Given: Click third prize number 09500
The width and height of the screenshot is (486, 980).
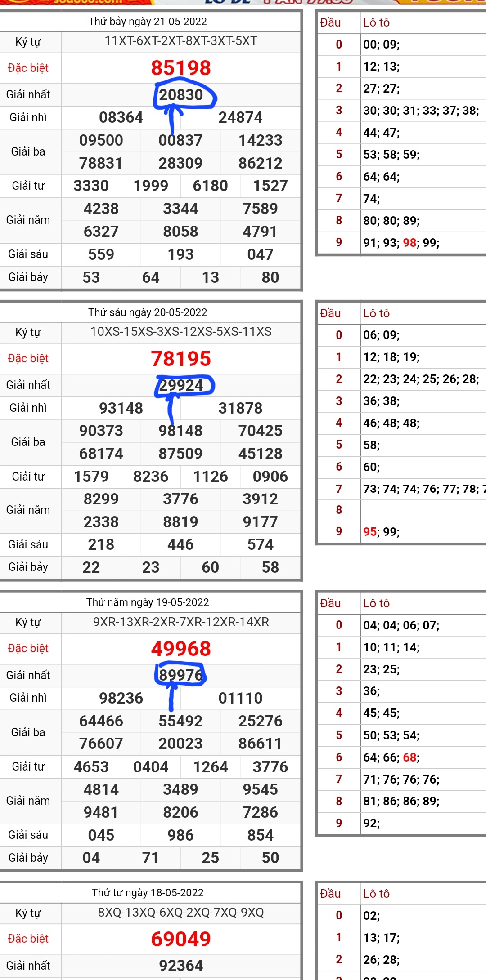Looking at the screenshot, I should tap(101, 140).
